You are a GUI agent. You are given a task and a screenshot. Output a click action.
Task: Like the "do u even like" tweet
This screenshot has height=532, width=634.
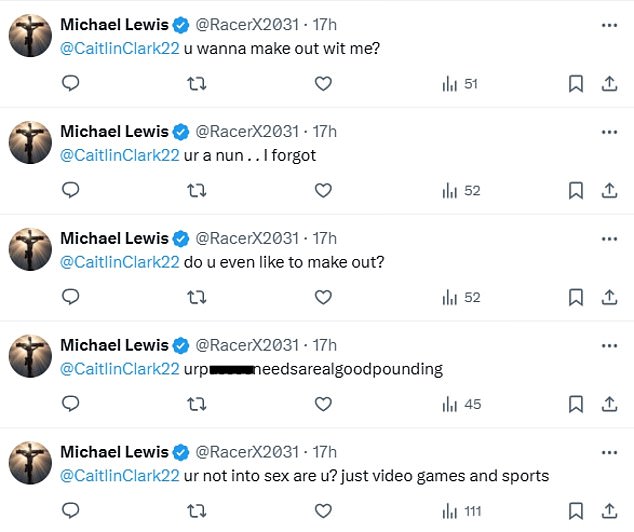[323, 297]
